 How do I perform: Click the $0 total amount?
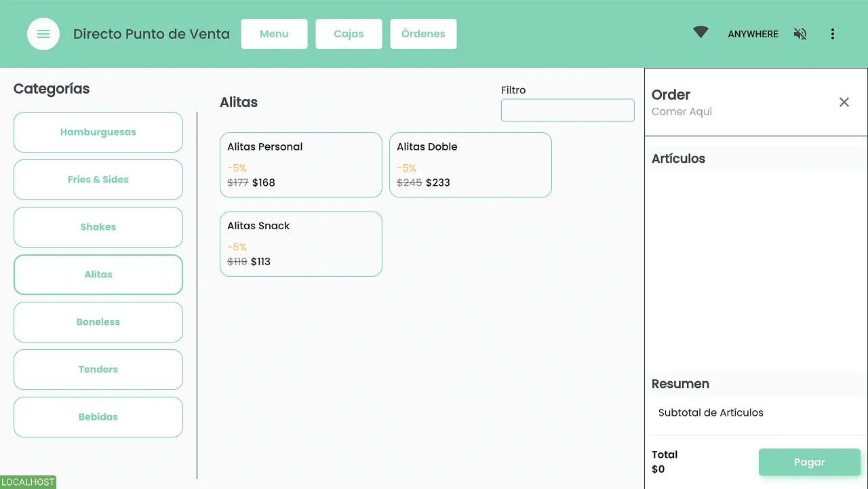click(x=658, y=469)
